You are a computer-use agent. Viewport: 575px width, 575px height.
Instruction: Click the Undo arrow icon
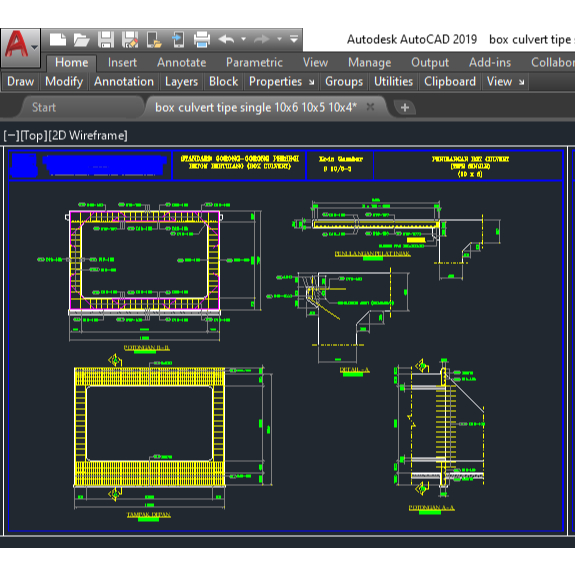tap(226, 39)
